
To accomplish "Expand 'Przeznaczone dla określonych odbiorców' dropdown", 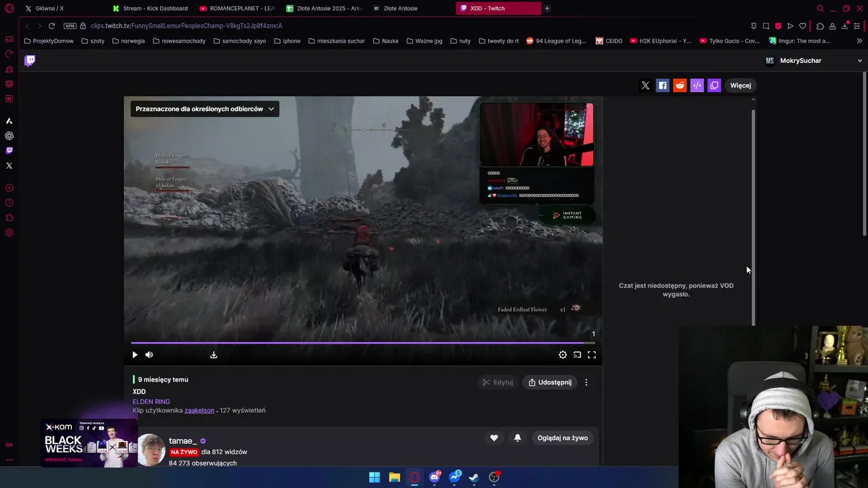I will 205,108.
